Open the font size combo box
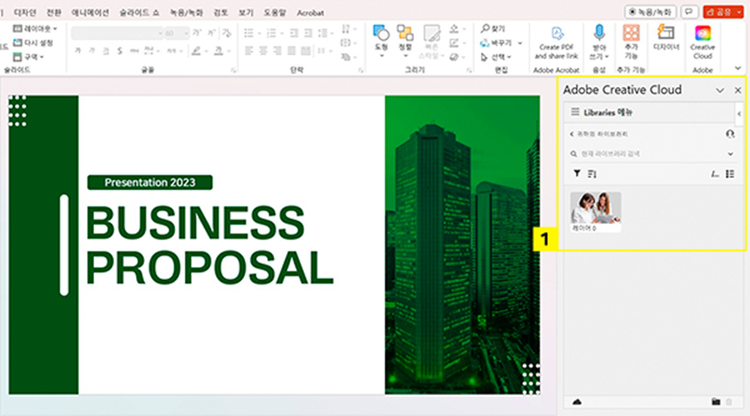The image size is (750, 416). [176, 33]
